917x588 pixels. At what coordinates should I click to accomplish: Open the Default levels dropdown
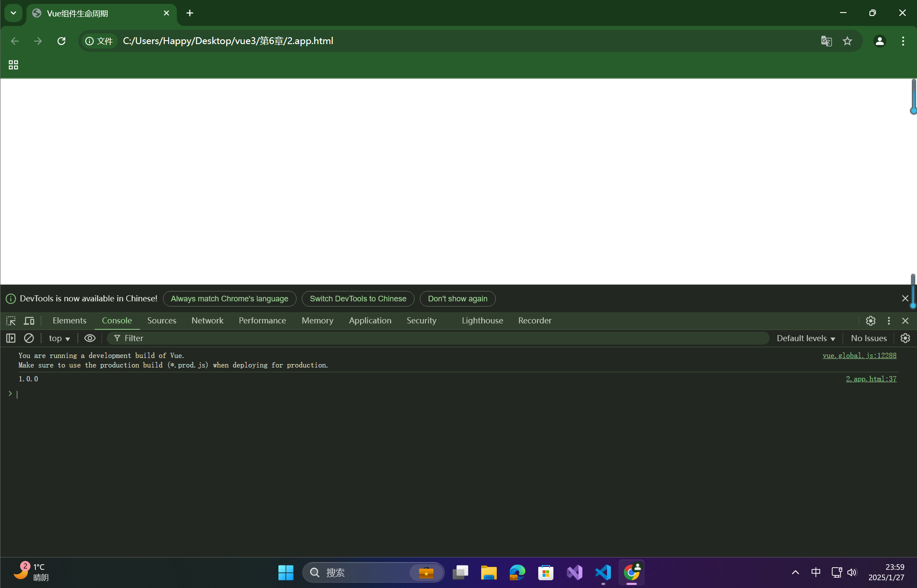[x=805, y=338]
